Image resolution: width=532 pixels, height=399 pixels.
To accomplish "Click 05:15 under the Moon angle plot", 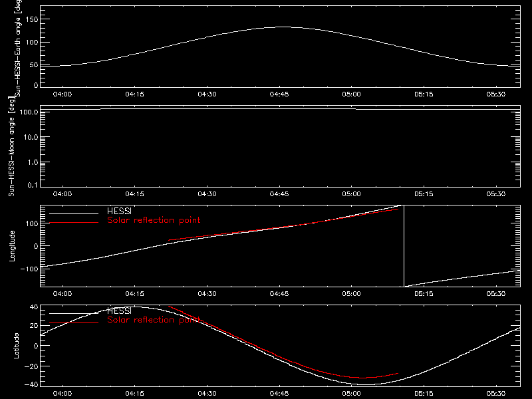I will tap(424, 194).
